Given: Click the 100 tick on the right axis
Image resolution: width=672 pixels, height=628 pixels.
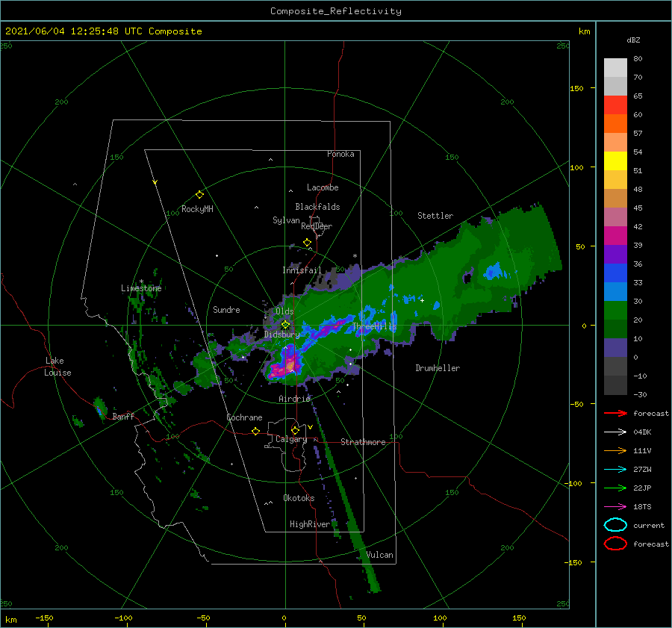Looking at the screenshot, I should click(576, 167).
